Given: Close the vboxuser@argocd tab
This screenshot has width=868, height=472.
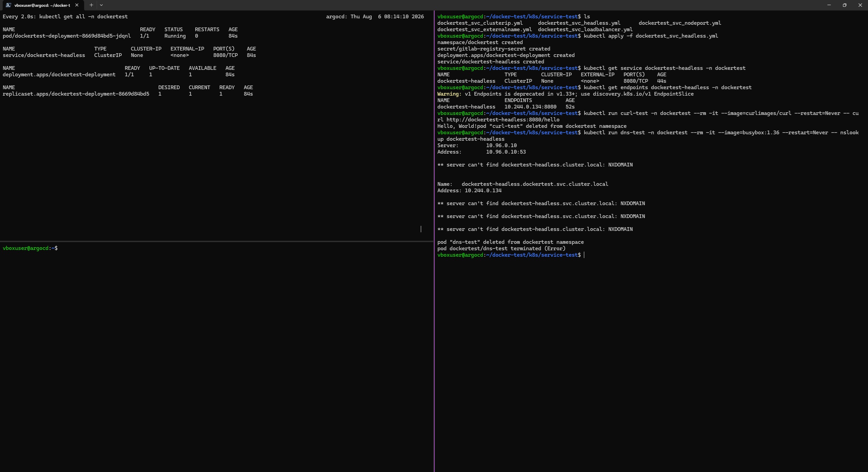Looking at the screenshot, I should [77, 5].
